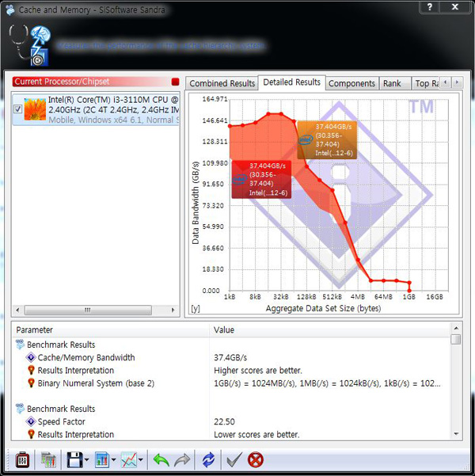Image resolution: width=475 pixels, height=476 pixels.
Task: Click the processor list horizontal scrollbar
Action: (x=95, y=310)
